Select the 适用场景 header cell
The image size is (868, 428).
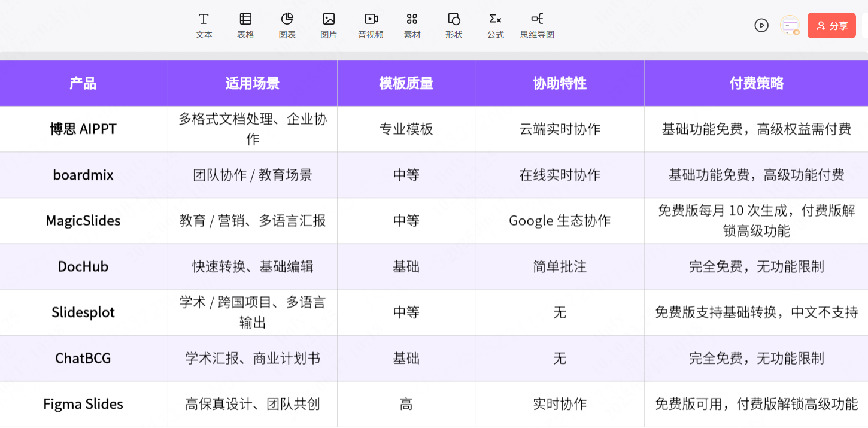tap(253, 83)
